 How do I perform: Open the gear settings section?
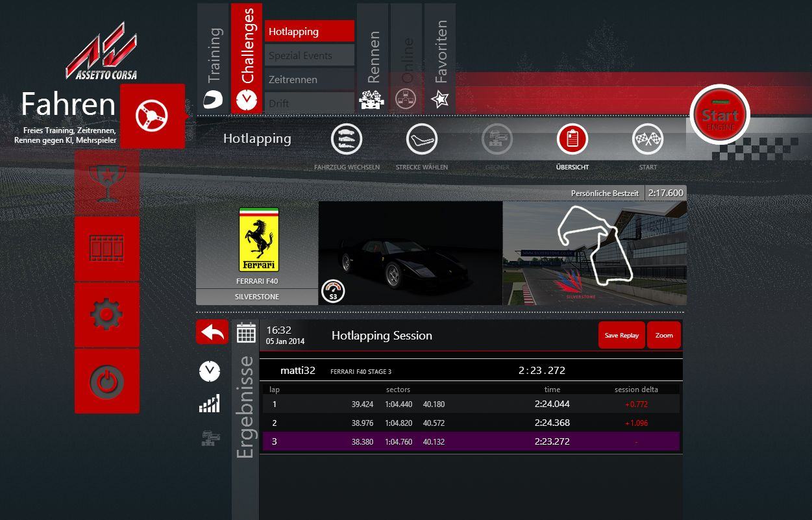pyautogui.click(x=107, y=315)
